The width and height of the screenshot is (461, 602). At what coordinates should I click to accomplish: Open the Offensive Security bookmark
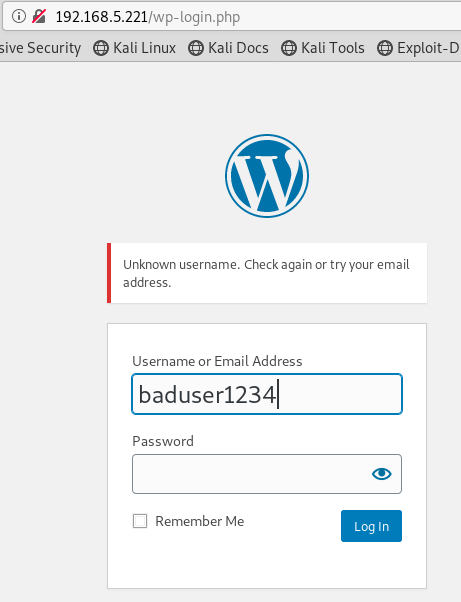[x=40, y=48]
